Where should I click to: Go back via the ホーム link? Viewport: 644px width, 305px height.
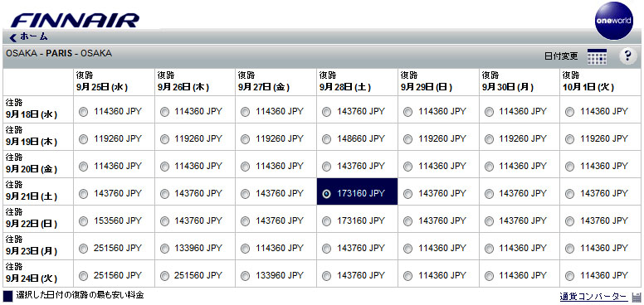34,37
